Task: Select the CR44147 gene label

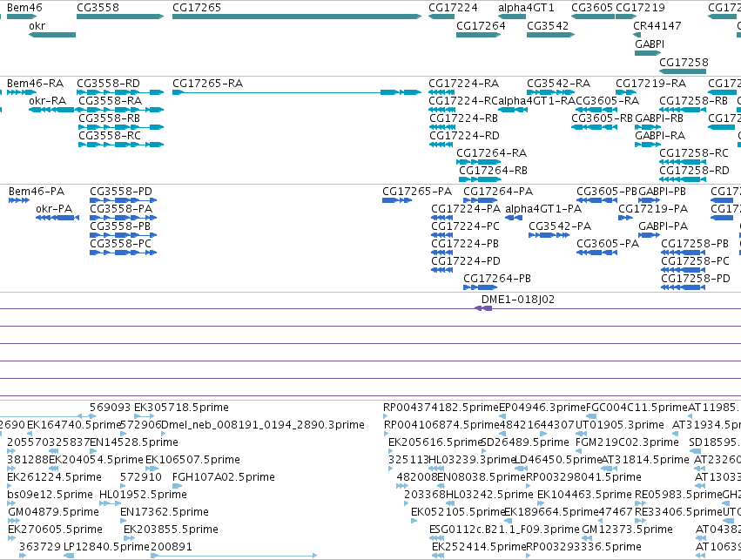Action: 657,25
